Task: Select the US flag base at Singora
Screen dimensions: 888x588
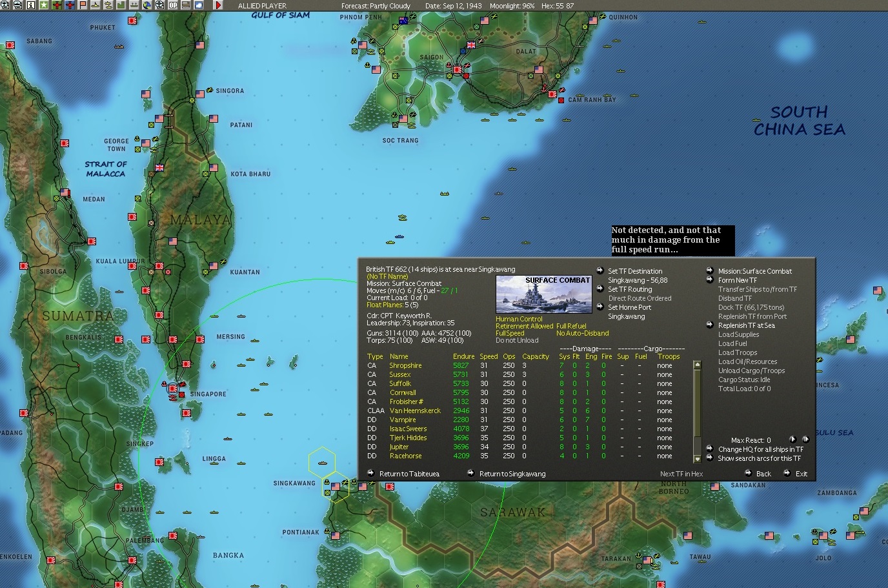Action: pos(200,94)
